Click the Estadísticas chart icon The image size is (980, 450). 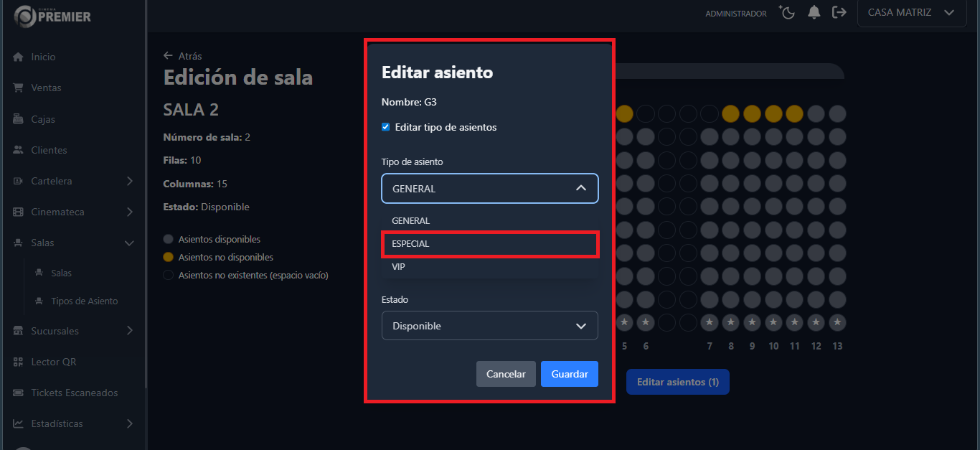tap(19, 423)
